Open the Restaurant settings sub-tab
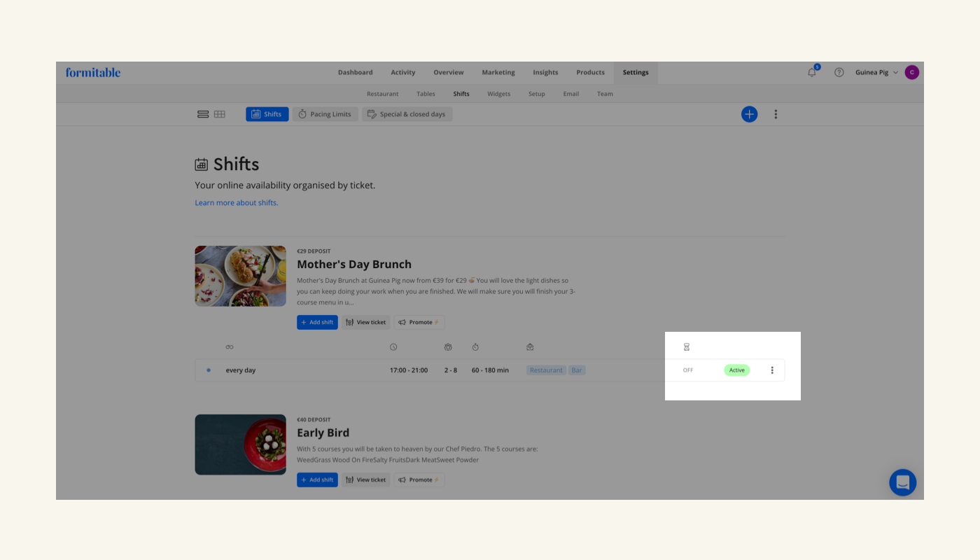 [x=383, y=94]
